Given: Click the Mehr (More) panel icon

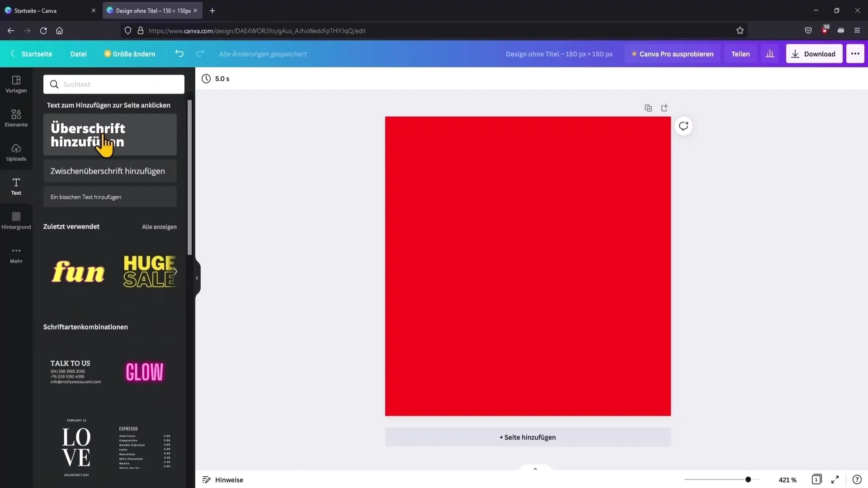Looking at the screenshot, I should [x=16, y=253].
